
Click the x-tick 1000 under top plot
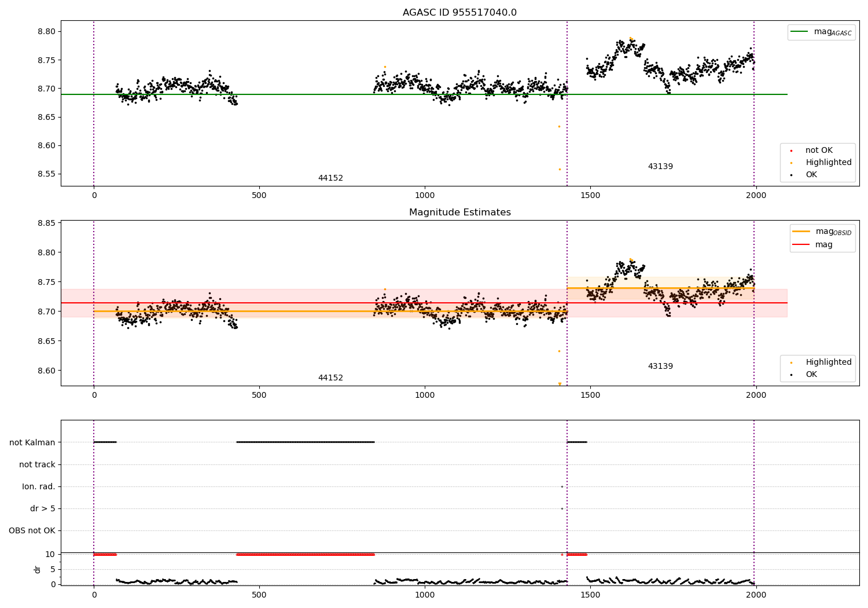425,196
